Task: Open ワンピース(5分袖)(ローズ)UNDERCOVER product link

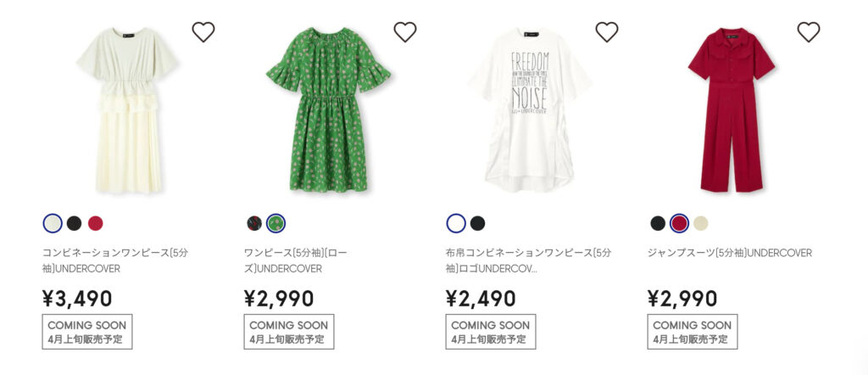Action: pos(296,261)
